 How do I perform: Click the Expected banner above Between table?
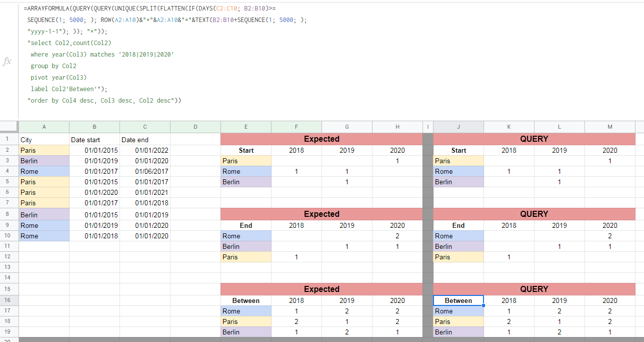pyautogui.click(x=321, y=289)
